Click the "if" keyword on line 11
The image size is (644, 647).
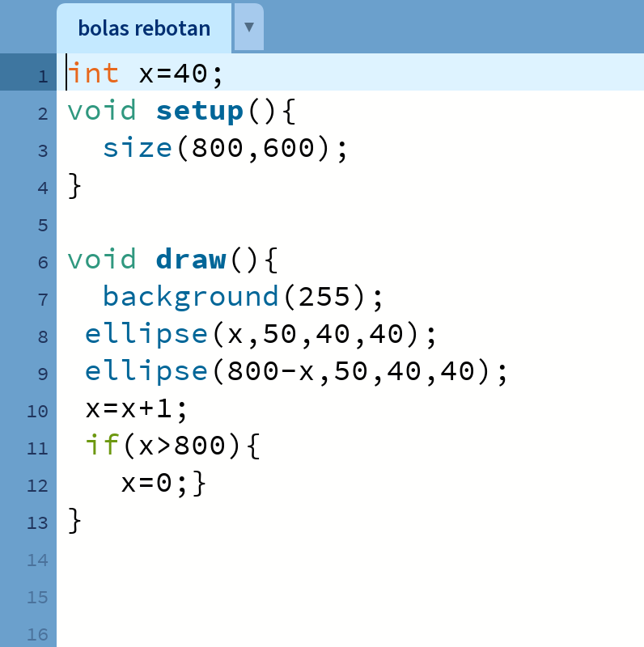point(102,446)
